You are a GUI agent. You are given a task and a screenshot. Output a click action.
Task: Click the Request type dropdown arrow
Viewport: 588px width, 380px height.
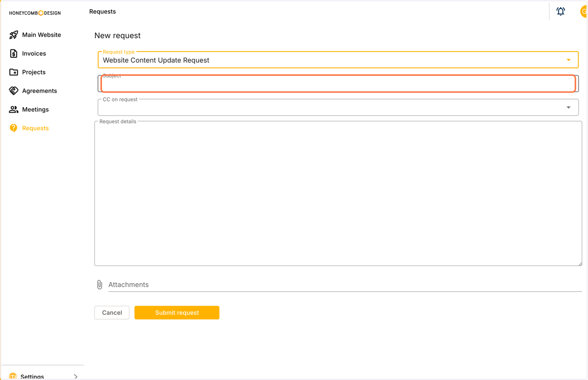coord(568,60)
